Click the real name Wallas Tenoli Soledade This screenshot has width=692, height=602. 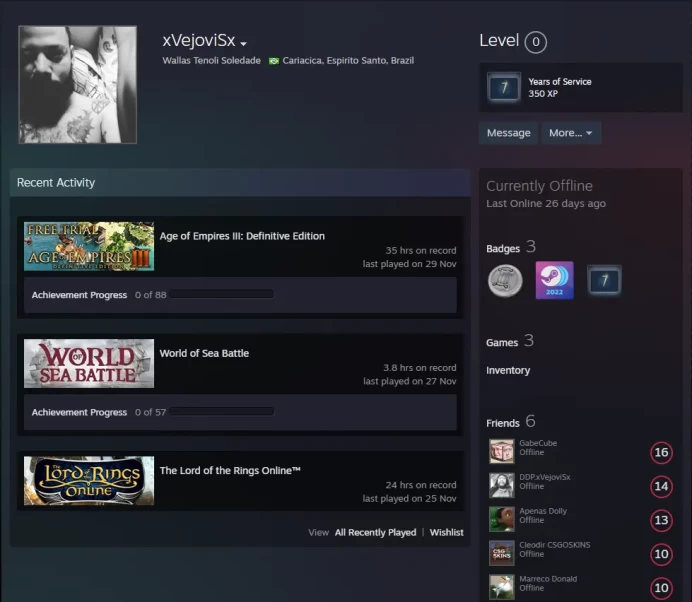211,61
